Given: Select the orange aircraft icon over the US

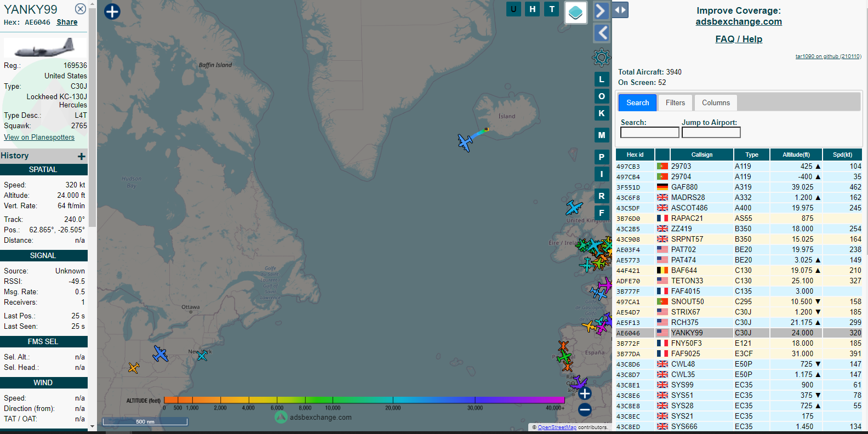Looking at the screenshot, I should [134, 367].
